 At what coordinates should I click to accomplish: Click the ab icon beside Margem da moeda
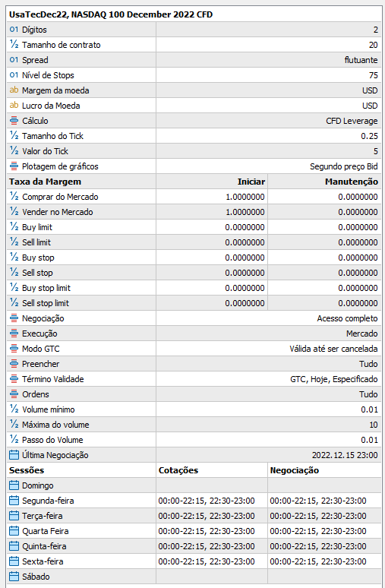(x=14, y=90)
